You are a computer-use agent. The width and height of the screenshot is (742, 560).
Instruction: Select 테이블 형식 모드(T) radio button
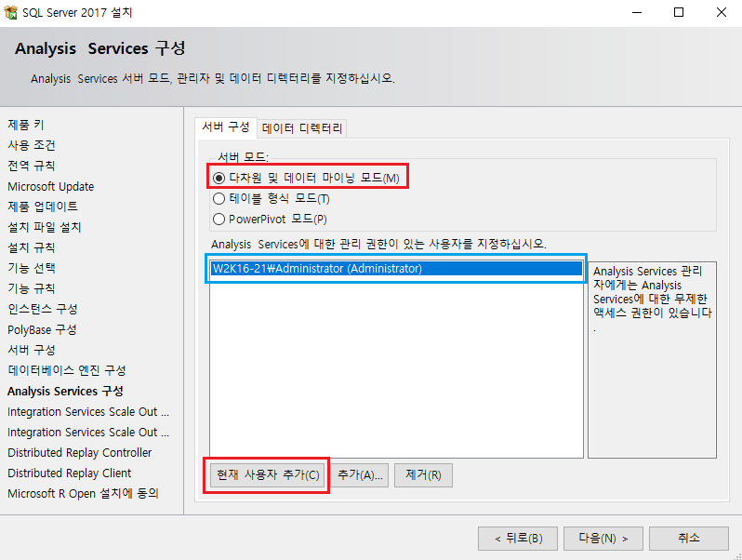pos(219,198)
